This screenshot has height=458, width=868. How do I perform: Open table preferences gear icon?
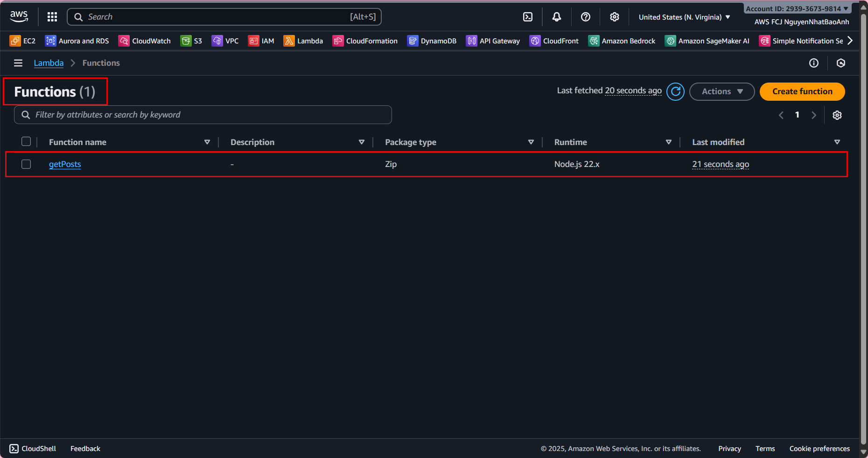pyautogui.click(x=837, y=115)
